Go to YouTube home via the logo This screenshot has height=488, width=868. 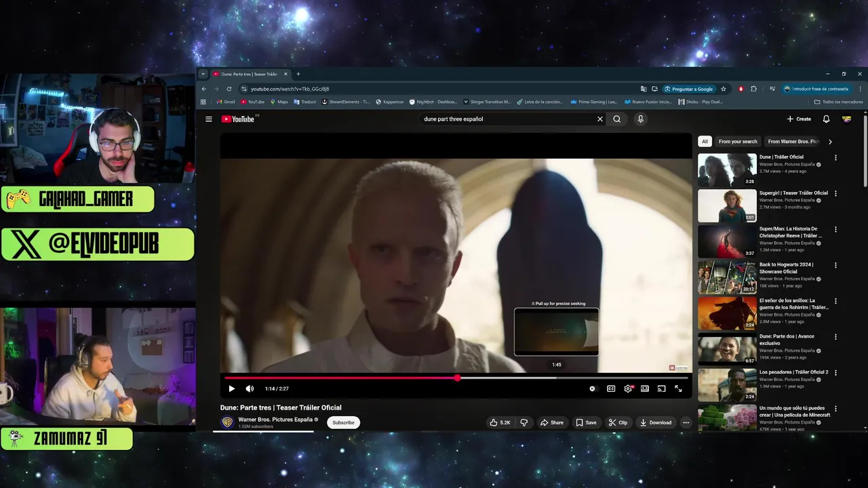[x=238, y=119]
